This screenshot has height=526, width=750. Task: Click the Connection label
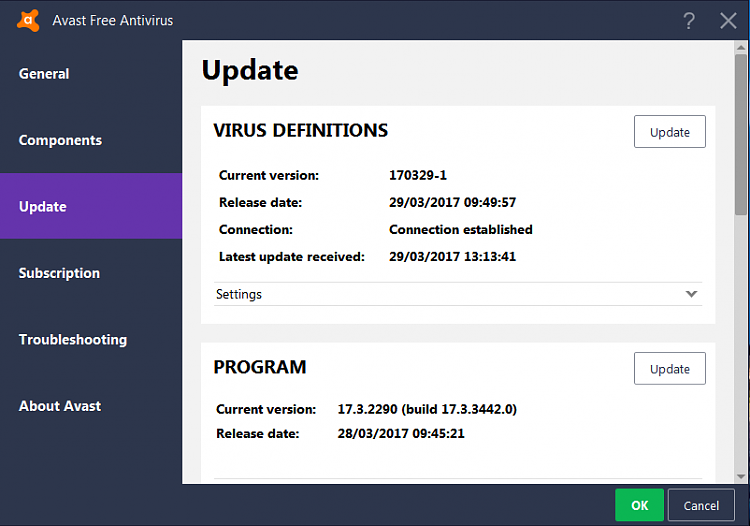256,230
